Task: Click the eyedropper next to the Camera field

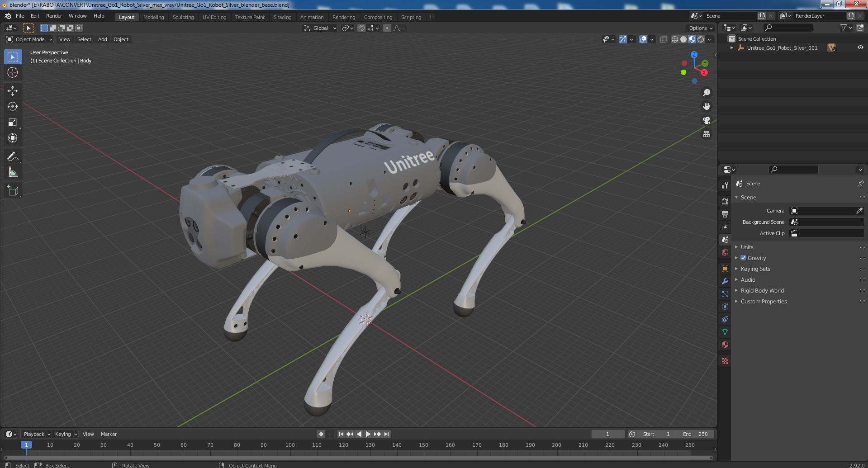Action: tap(859, 211)
